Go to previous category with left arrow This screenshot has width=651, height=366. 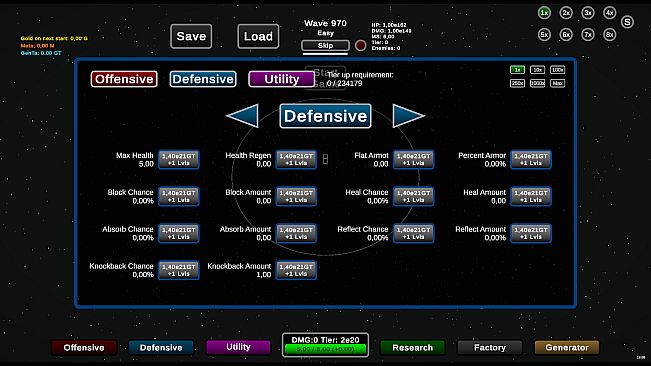(242, 116)
